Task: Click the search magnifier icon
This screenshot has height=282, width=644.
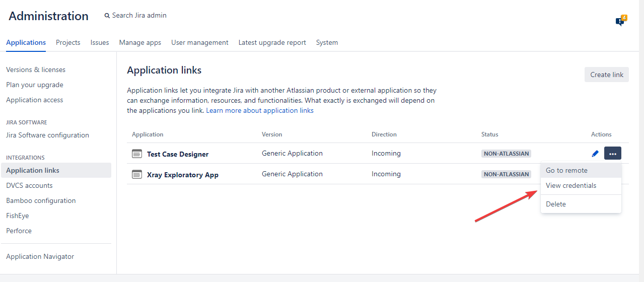Action: point(107,16)
